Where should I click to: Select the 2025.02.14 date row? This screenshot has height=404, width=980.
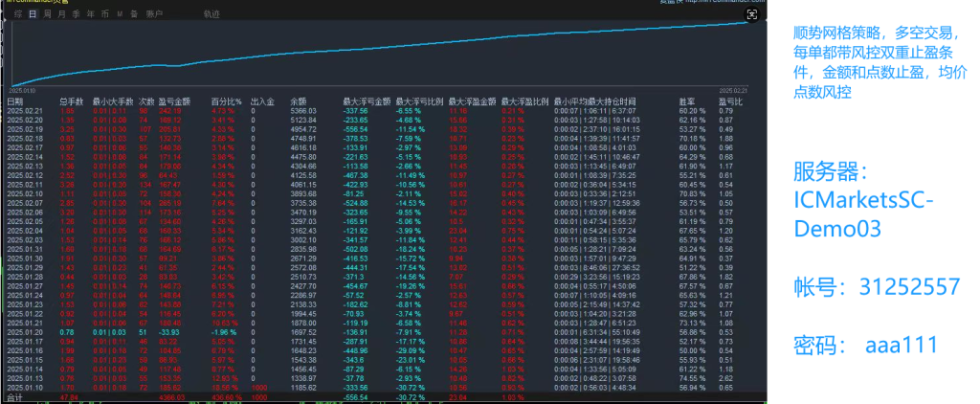tap(386, 156)
